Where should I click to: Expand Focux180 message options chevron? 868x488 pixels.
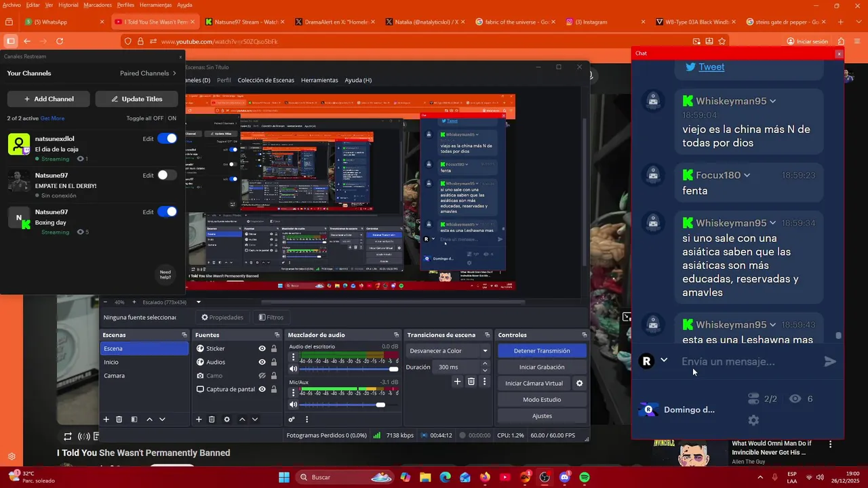(747, 176)
